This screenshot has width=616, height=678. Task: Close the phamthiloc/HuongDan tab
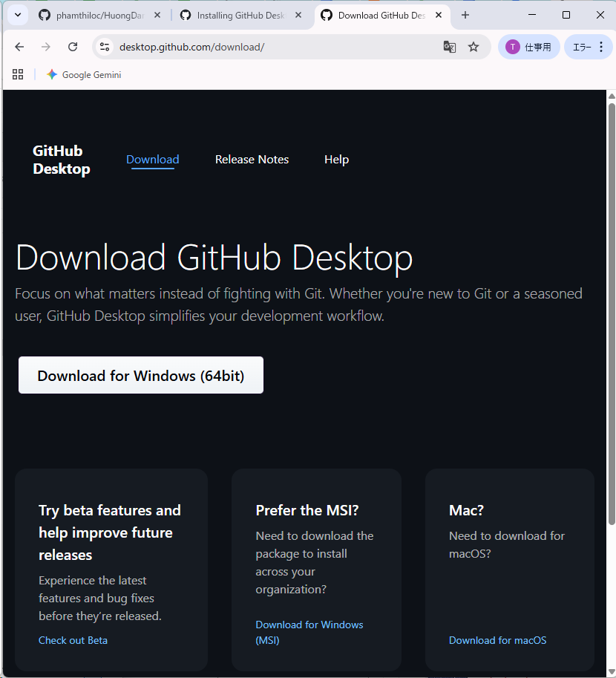click(157, 15)
